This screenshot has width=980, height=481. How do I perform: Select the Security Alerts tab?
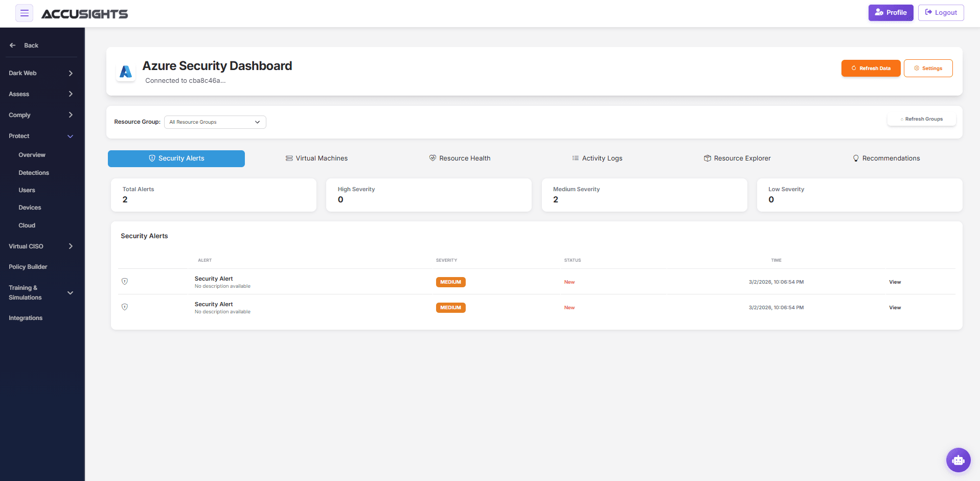coord(176,158)
